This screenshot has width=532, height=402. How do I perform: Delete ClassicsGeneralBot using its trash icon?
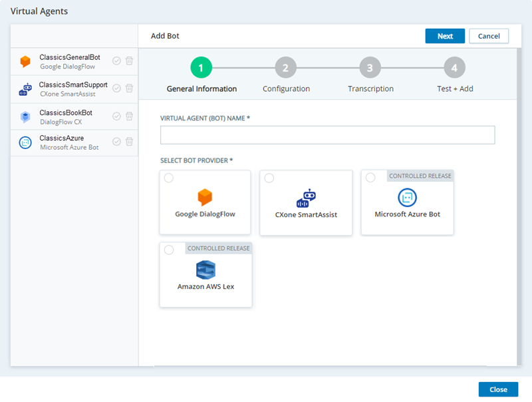[x=129, y=61]
